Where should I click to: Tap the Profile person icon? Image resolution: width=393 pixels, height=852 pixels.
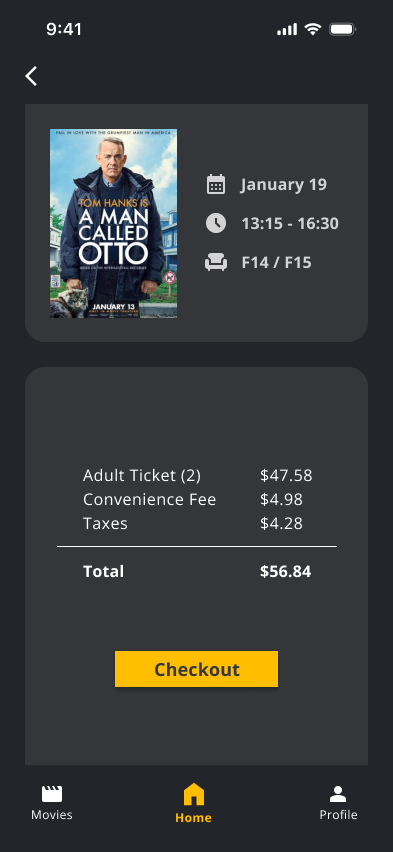pos(338,794)
